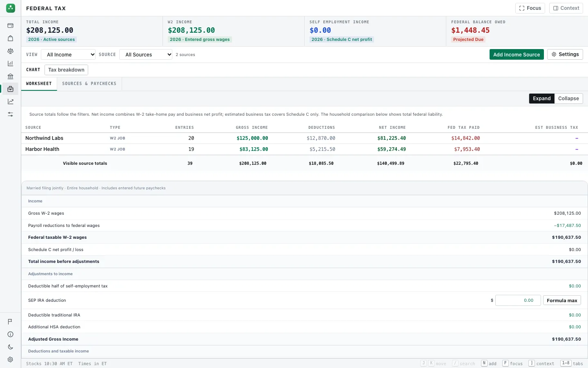588x368 pixels.
Task: Click the Deductions and taxable income heading
Action: pyautogui.click(x=58, y=351)
